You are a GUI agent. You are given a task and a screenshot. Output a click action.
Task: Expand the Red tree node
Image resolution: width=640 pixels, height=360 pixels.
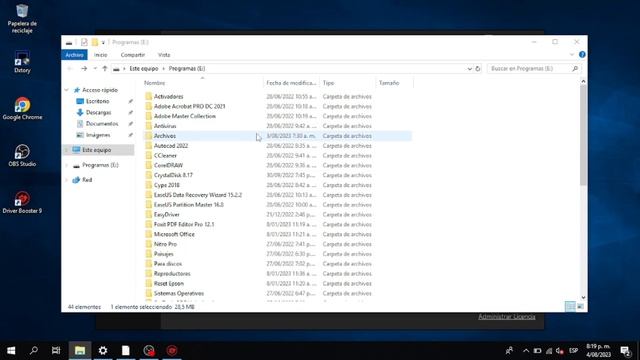tap(67, 180)
